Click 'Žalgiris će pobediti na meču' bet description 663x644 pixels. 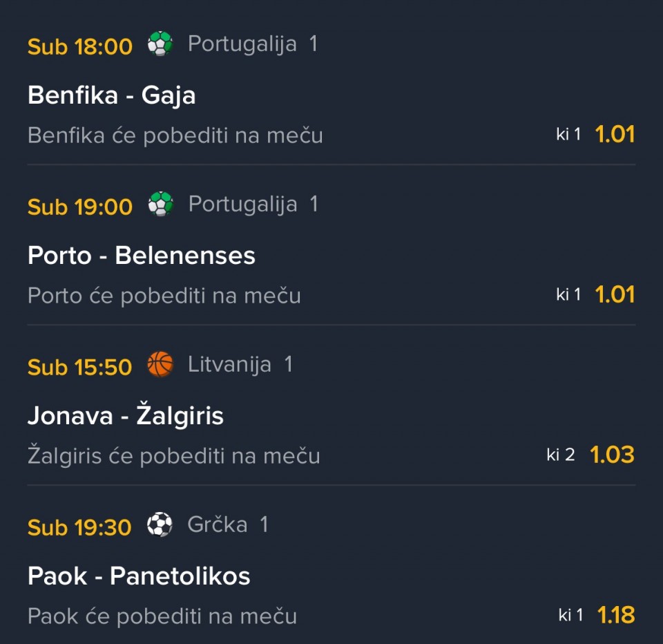pos(173,456)
